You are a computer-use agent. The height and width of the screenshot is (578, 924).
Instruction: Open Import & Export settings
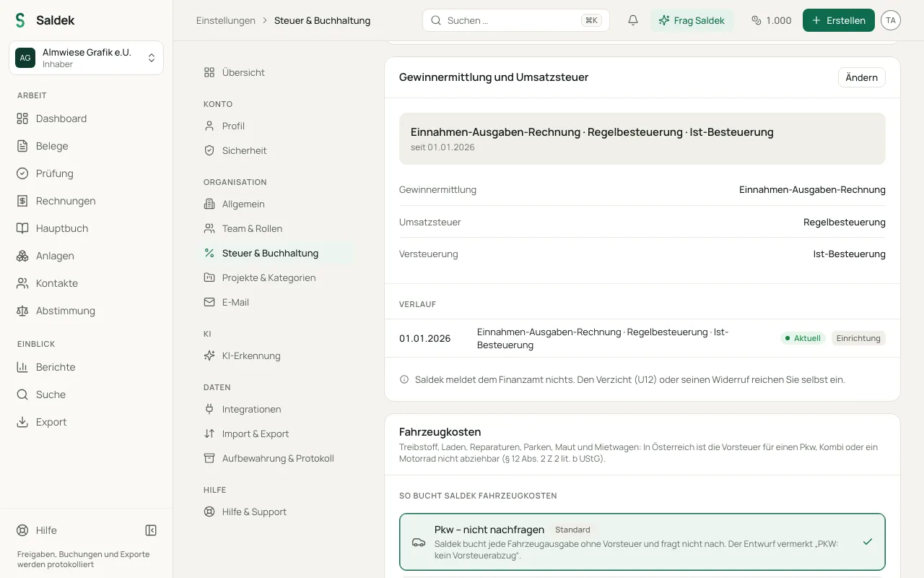point(275,433)
